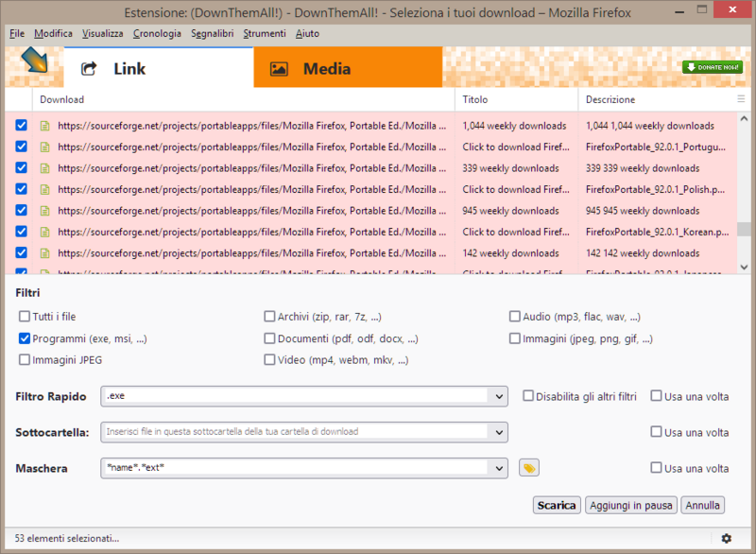Switch to the Link tab

coord(159,68)
